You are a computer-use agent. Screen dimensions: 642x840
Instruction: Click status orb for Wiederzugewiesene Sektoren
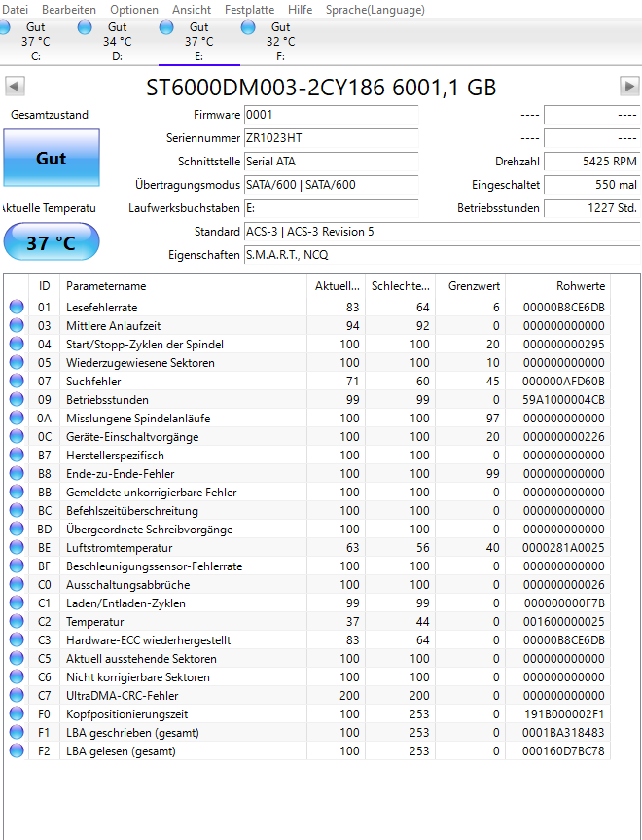click(x=17, y=362)
